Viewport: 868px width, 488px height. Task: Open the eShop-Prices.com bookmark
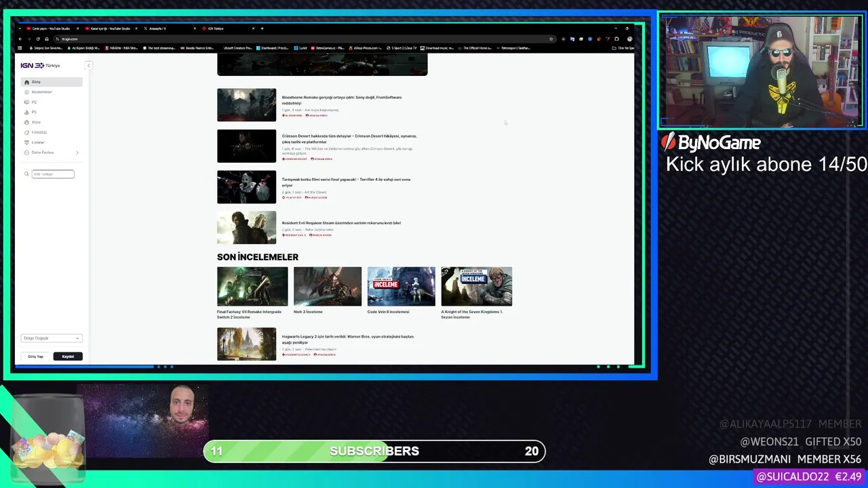(366, 48)
